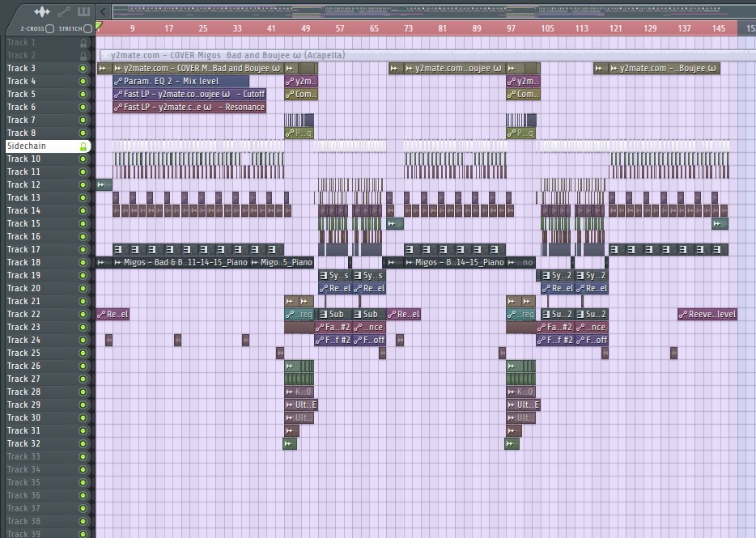This screenshot has width=756, height=538.
Task: Select the small teal clip on Track 12
Action: click(104, 184)
